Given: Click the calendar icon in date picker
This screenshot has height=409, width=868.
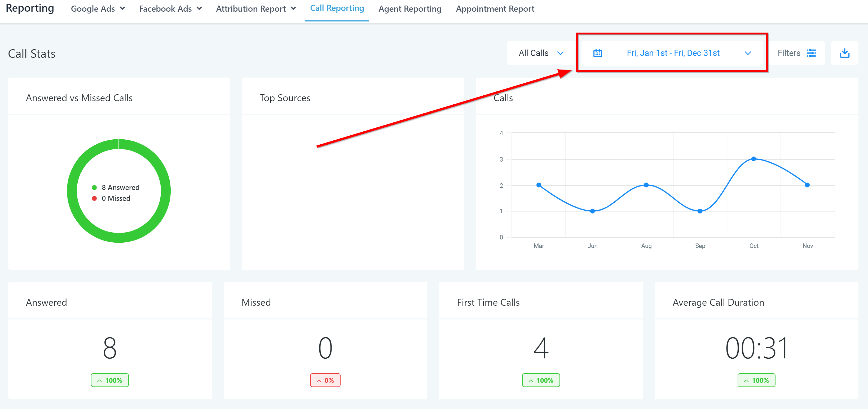Looking at the screenshot, I should tap(597, 53).
